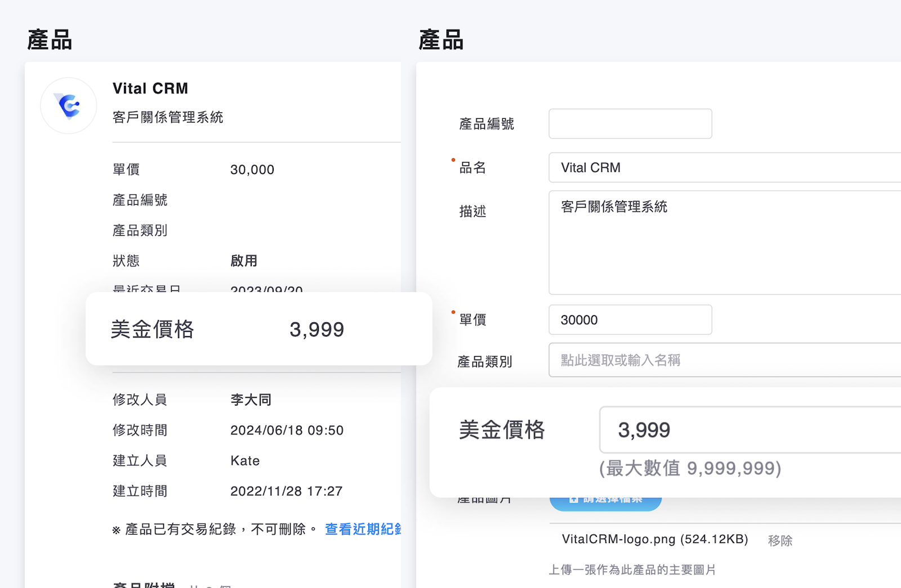This screenshot has height=588, width=901.
Task: Click the upload icon on the blue file button
Action: click(573, 500)
